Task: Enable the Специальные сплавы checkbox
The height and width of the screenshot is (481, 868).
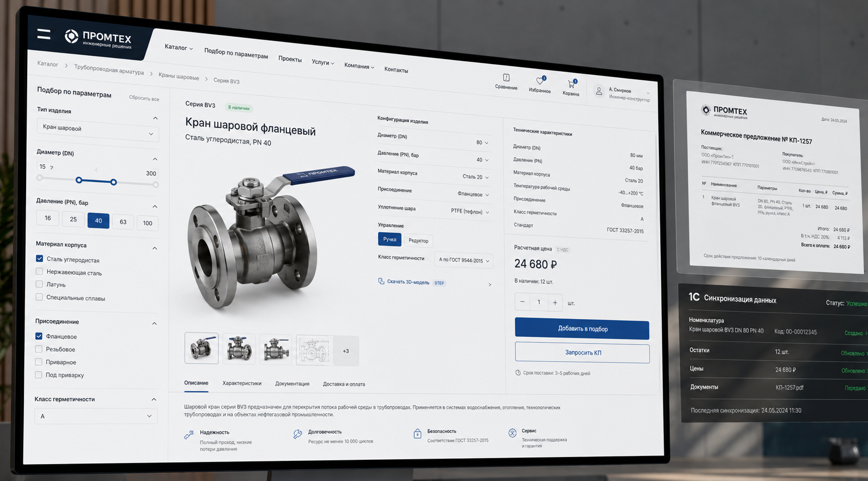Action: (x=39, y=297)
